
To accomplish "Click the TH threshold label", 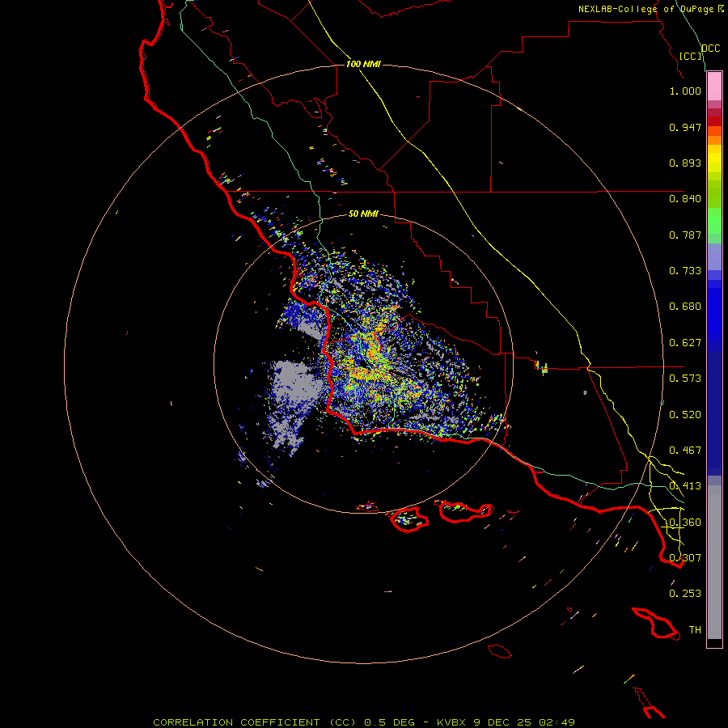I will point(695,630).
